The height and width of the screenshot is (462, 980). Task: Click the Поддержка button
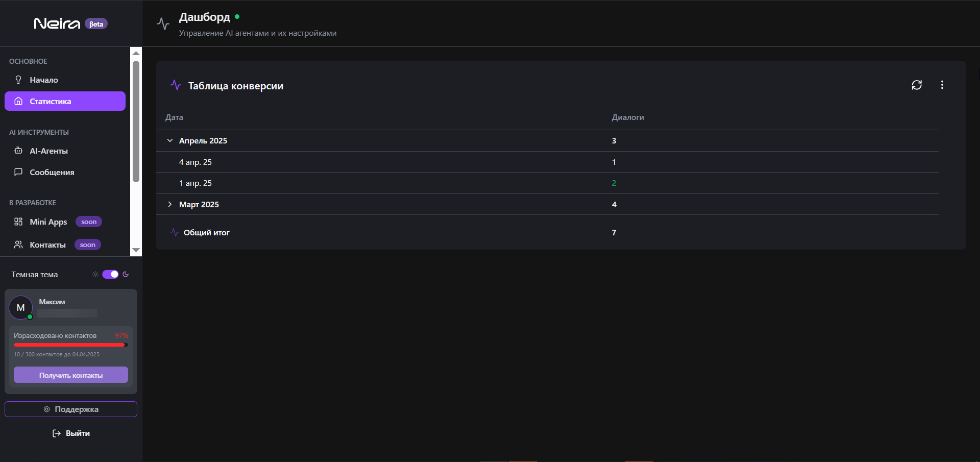coord(71,409)
